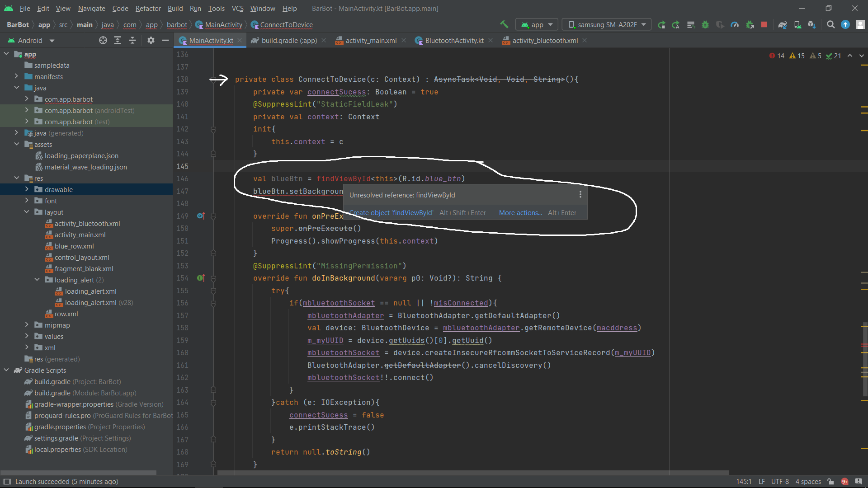The image size is (868, 488).
Task: Collapse the layout folder
Action: coord(27,212)
